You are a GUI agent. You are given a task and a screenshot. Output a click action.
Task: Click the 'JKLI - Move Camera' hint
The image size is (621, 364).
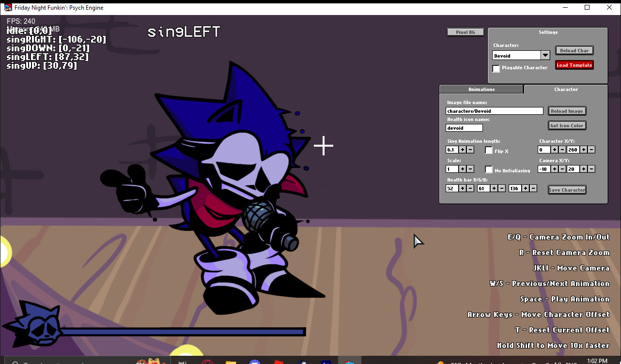point(572,268)
